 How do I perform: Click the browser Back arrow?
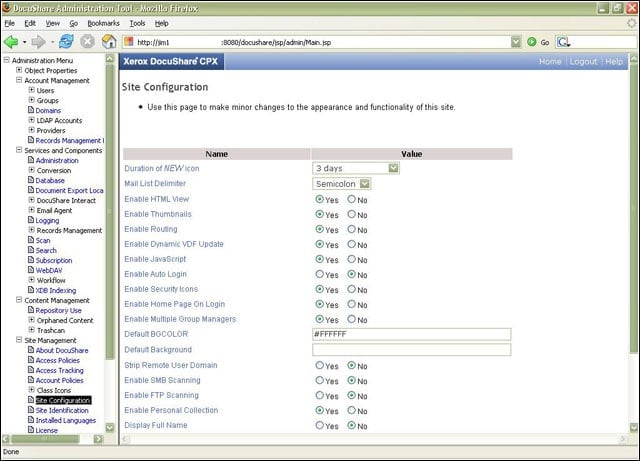tap(11, 42)
